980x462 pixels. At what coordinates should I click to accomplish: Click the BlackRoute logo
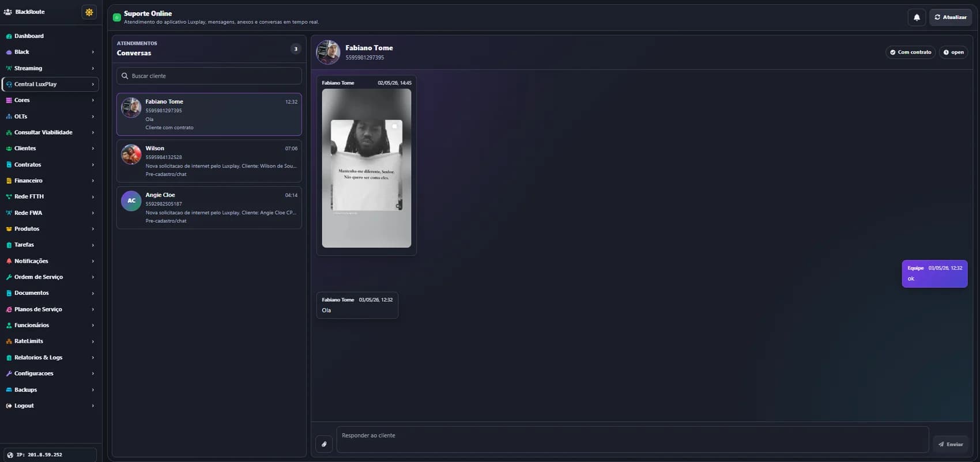[24, 12]
